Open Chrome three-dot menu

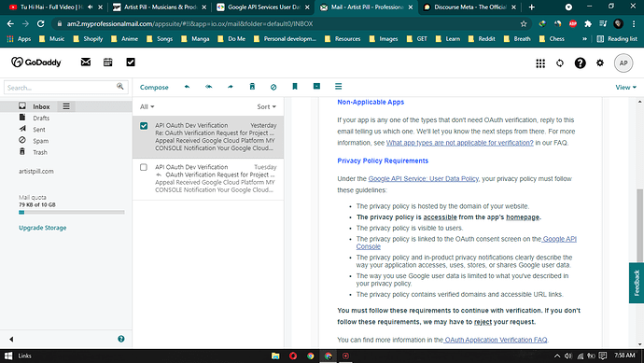635,24
